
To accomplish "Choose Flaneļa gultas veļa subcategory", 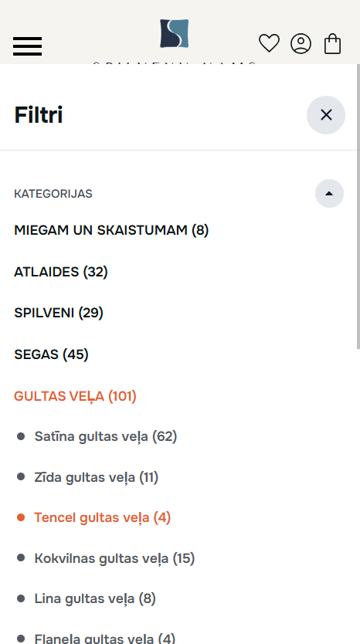I will tap(105, 639).
